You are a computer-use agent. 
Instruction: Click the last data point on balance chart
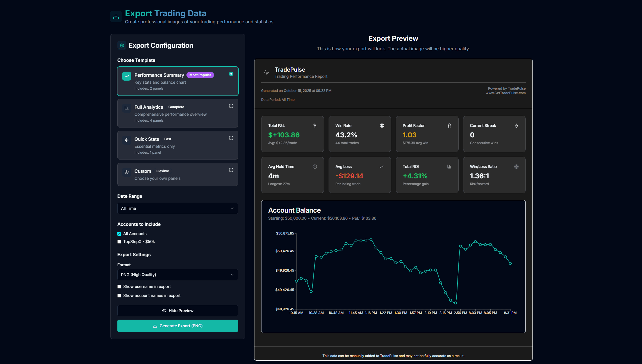510,263
